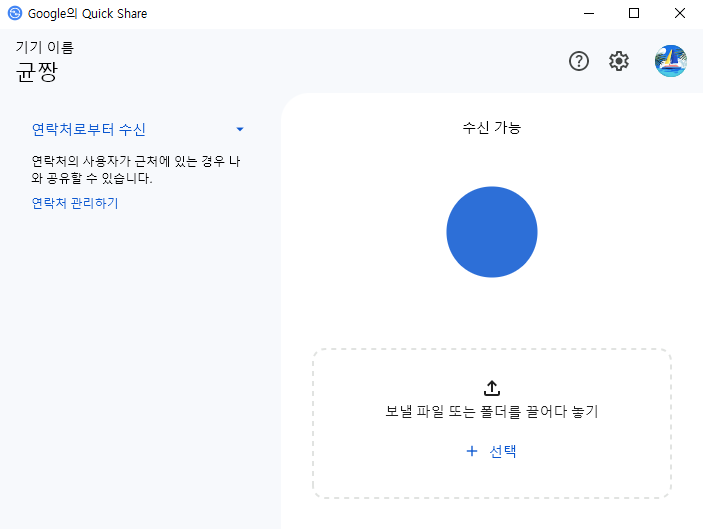Click the 보낼 파일 또는 폴더를 끌어다 놓기 text
The height and width of the screenshot is (529, 703).
coord(492,412)
